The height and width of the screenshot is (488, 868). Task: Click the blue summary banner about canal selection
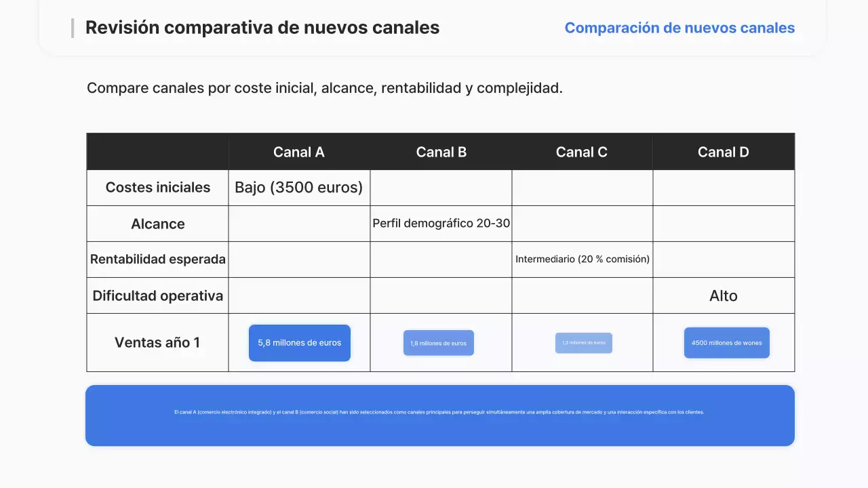[439, 415]
